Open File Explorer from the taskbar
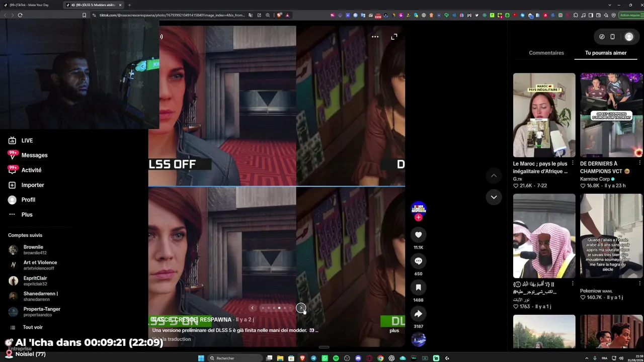 click(280, 358)
